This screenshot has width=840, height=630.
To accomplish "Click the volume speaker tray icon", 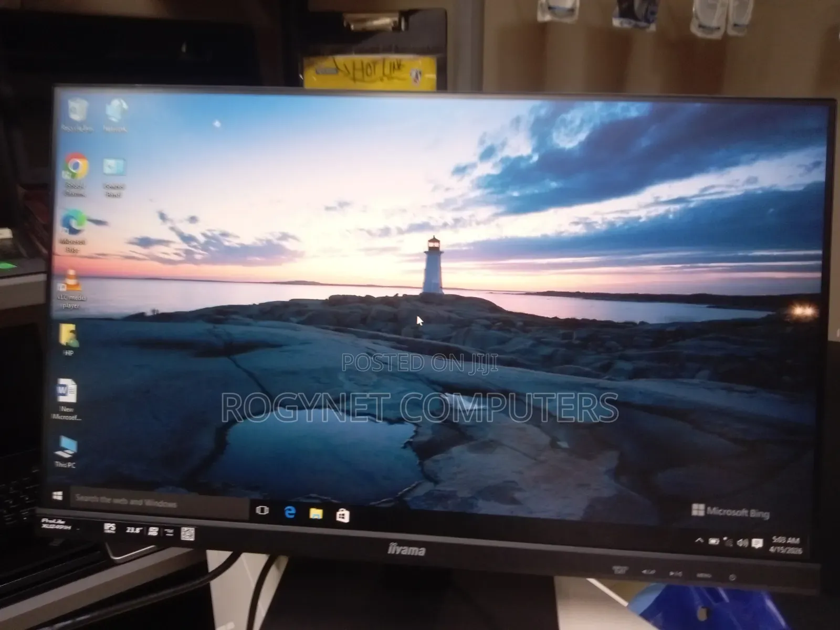I will click(742, 543).
